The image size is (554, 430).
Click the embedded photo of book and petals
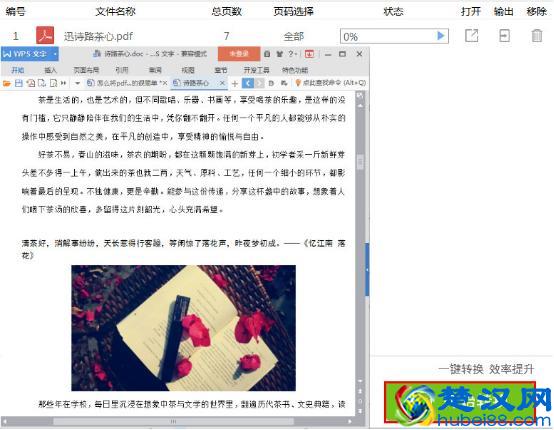click(x=183, y=328)
